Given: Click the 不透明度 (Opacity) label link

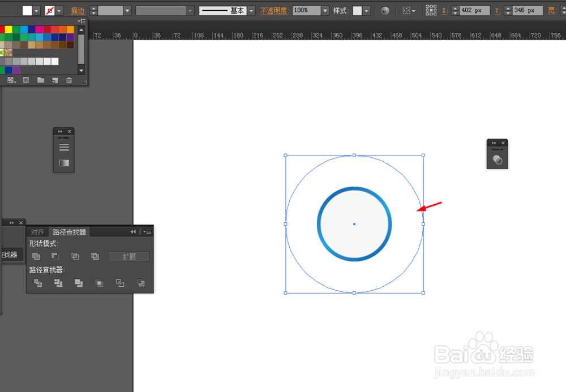Looking at the screenshot, I should [274, 11].
